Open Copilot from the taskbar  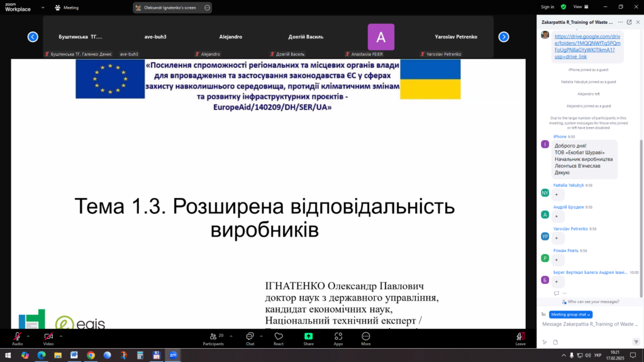coord(25,356)
